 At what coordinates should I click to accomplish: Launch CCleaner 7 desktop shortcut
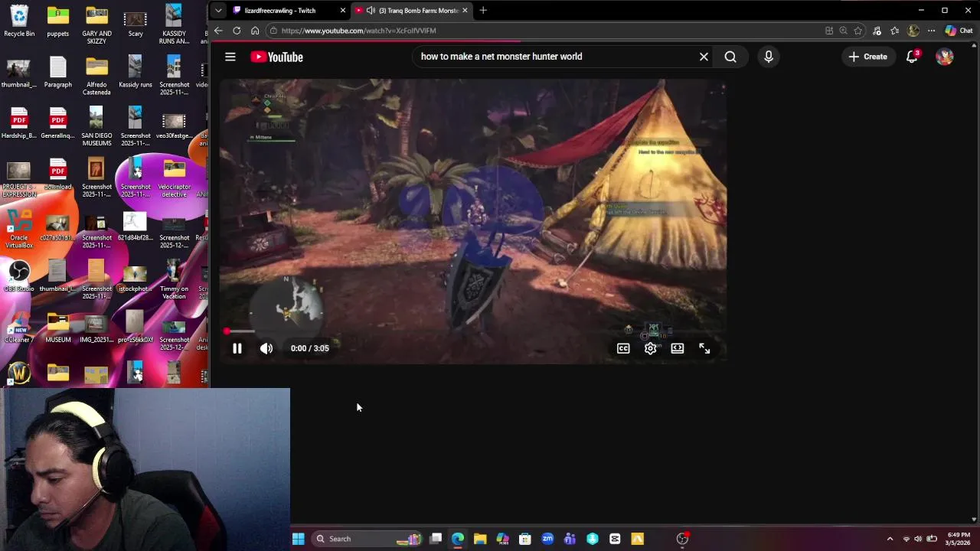(x=19, y=327)
